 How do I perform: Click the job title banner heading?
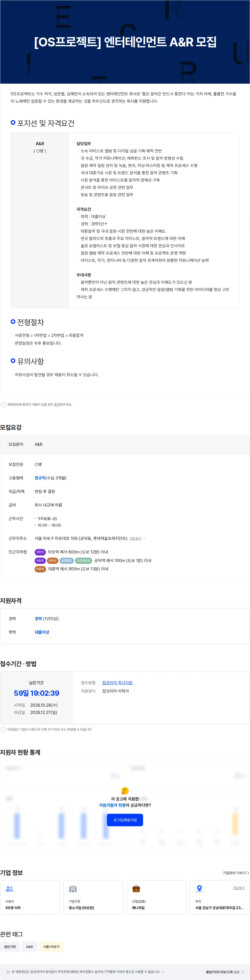[x=125, y=41]
